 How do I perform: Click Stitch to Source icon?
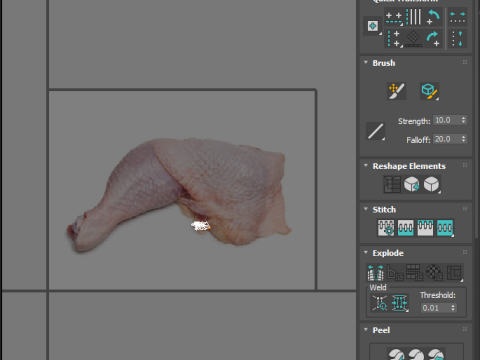point(425,228)
